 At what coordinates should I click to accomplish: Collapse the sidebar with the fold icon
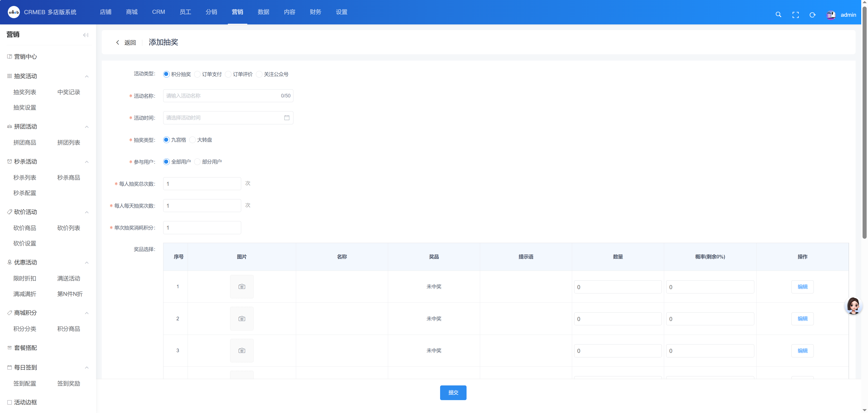click(86, 35)
